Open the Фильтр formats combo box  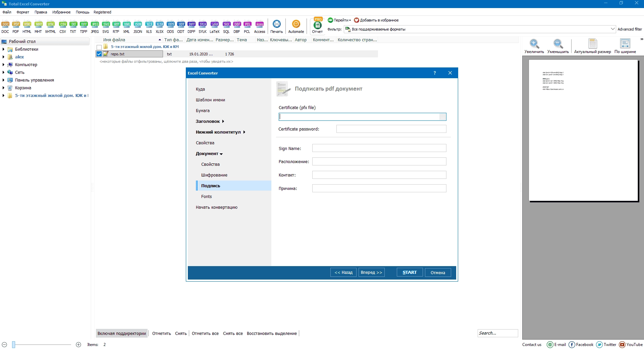[x=480, y=29]
